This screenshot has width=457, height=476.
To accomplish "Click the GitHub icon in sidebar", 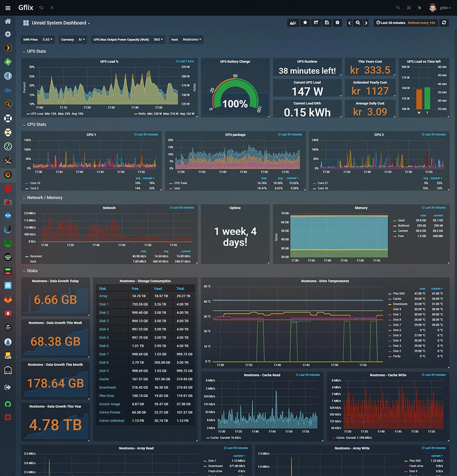I will [x=8, y=404].
